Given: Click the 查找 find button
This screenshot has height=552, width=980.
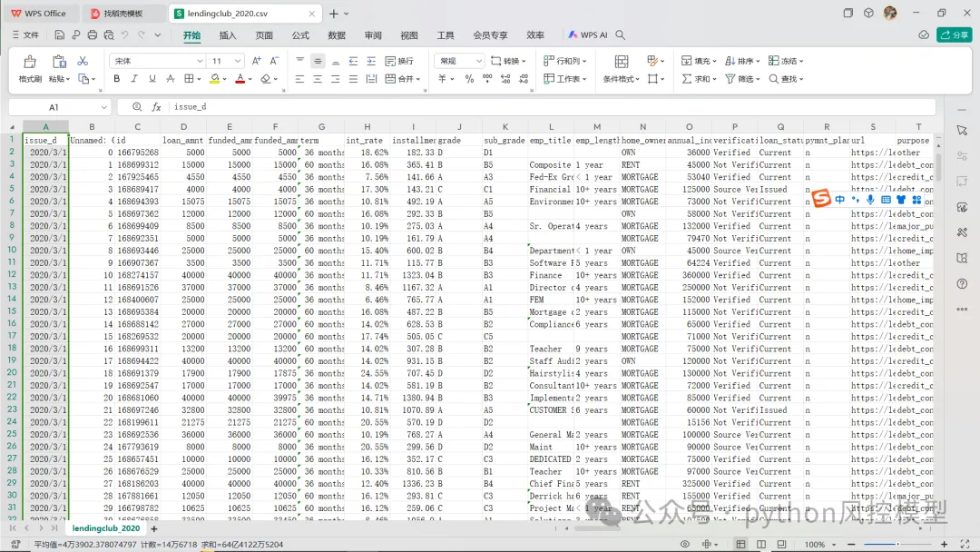Looking at the screenshot, I should [x=786, y=79].
